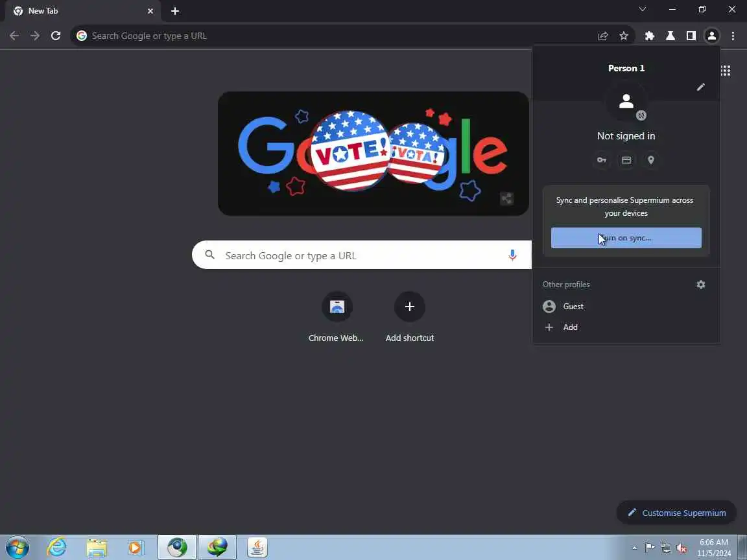Open Windows Explorer folder on taskbar
This screenshot has width=747, height=560.
(x=97, y=548)
